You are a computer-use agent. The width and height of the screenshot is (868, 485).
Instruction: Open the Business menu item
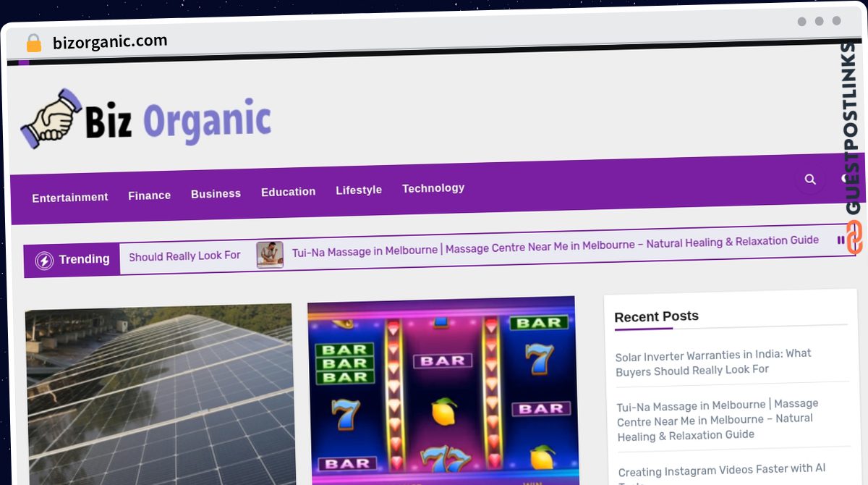pyautogui.click(x=216, y=194)
